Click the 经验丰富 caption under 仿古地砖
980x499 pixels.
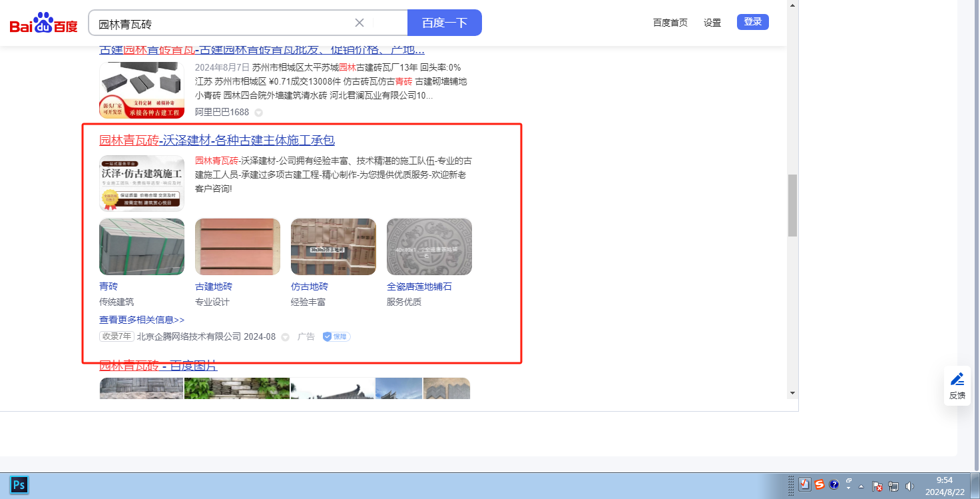coord(308,302)
